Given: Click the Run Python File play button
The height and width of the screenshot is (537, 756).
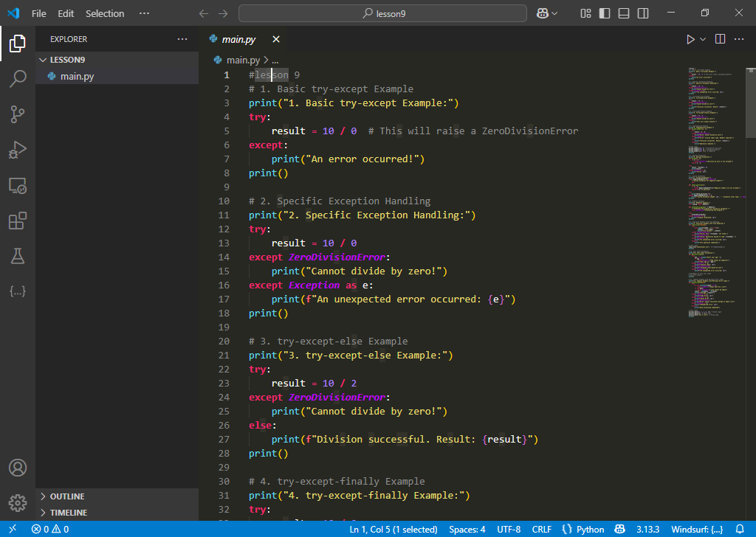Looking at the screenshot, I should 690,39.
